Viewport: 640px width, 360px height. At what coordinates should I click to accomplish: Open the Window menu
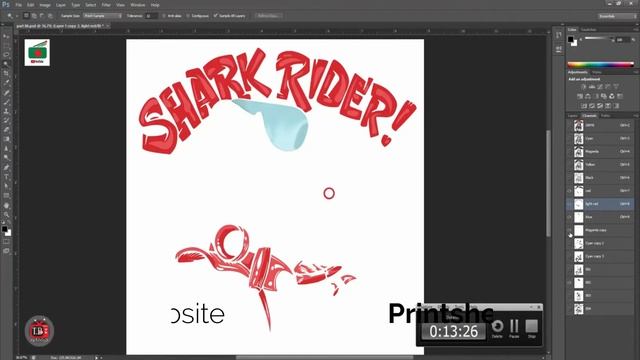138,5
